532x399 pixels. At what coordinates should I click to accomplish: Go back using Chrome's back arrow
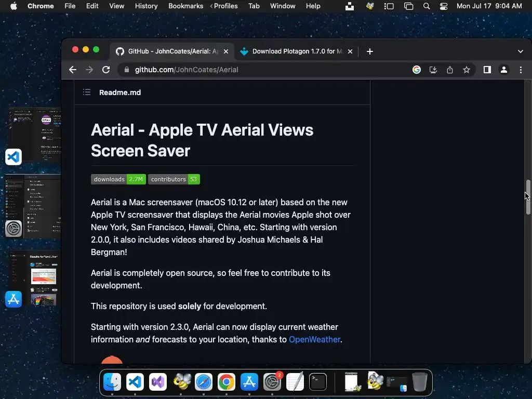coord(73,70)
